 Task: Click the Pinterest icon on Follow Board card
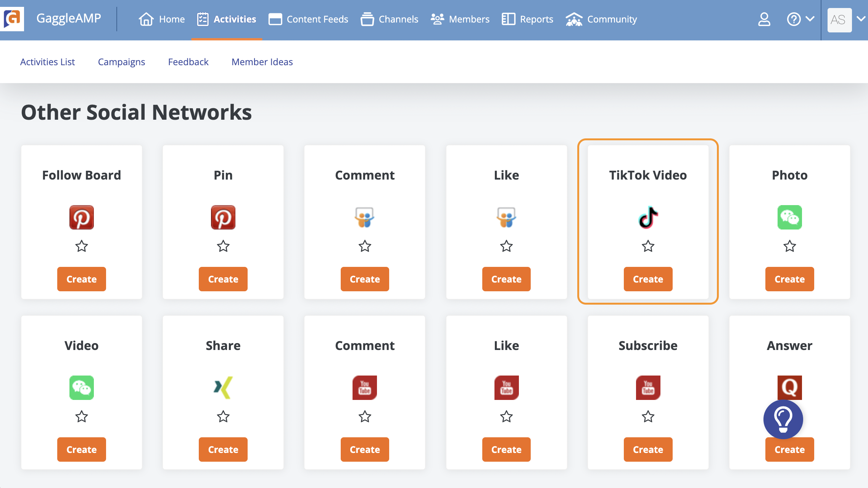coord(82,217)
